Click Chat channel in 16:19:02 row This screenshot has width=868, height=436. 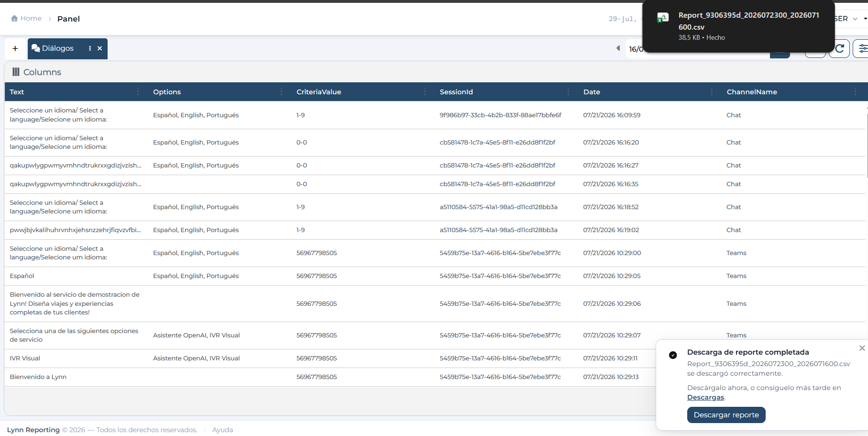pos(734,230)
